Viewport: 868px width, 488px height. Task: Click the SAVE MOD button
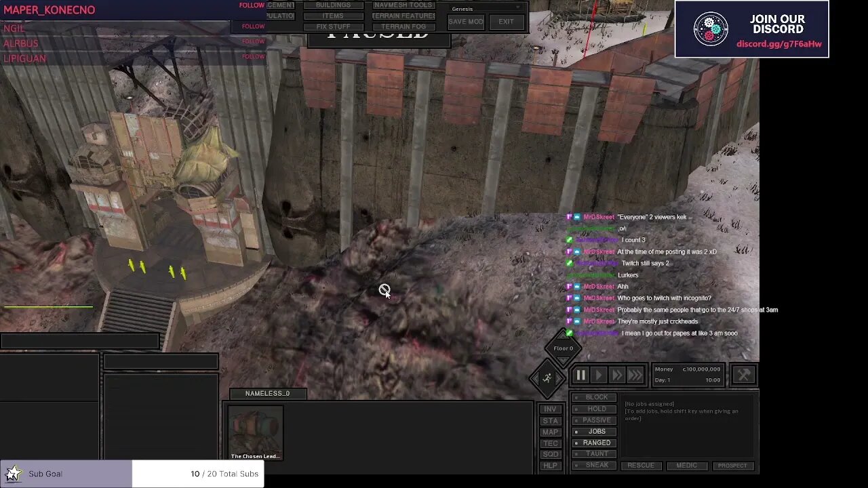pos(466,22)
